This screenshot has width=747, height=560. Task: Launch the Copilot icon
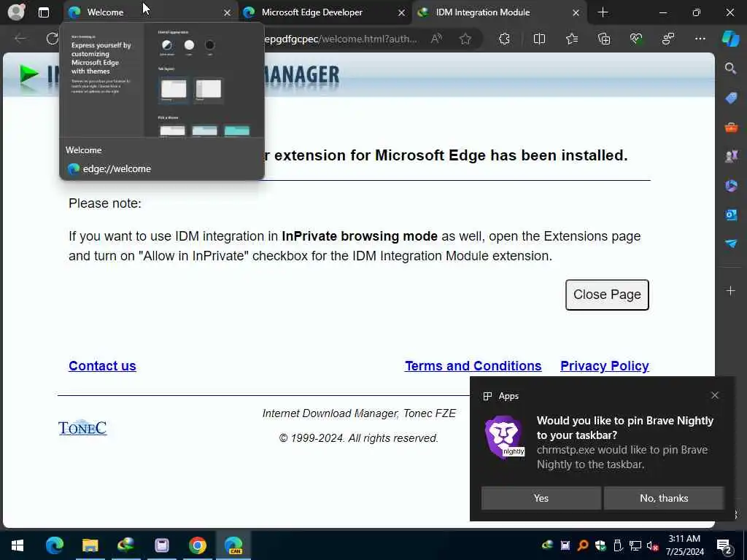click(730, 39)
